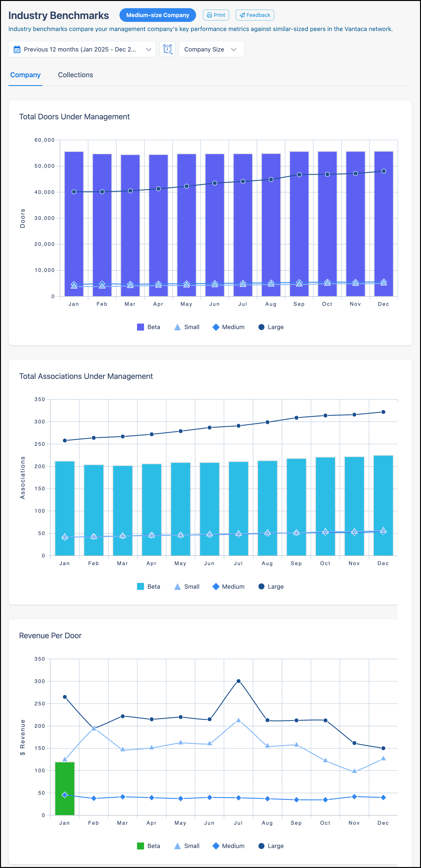Screen dimensions: 421x868
Task: Click the green Beta square in Revenue Per Door legend
Action: coord(141,846)
